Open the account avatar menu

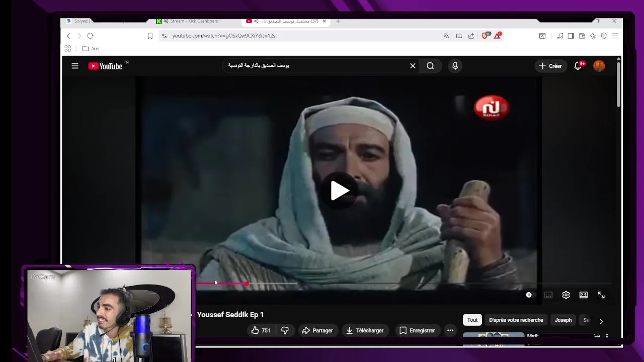[x=599, y=66]
